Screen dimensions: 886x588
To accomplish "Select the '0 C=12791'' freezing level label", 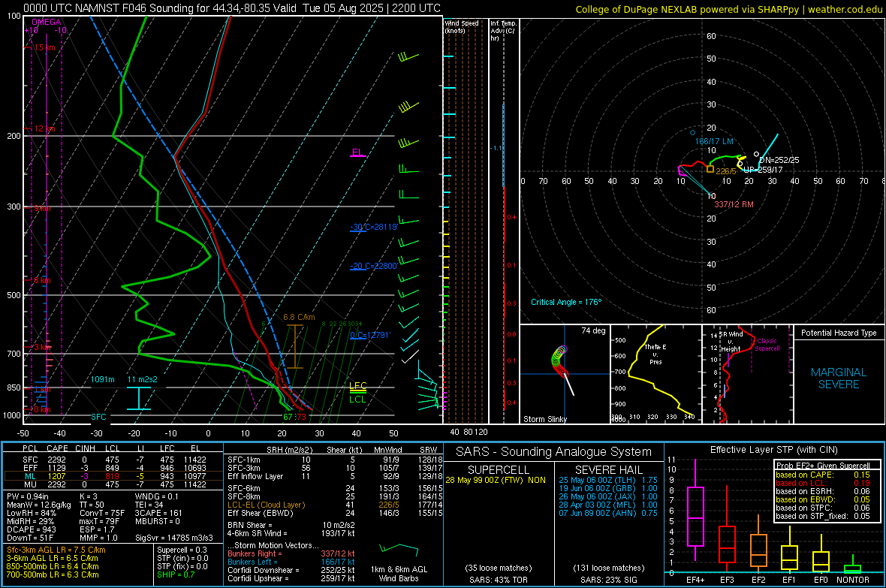I will tap(370, 335).
